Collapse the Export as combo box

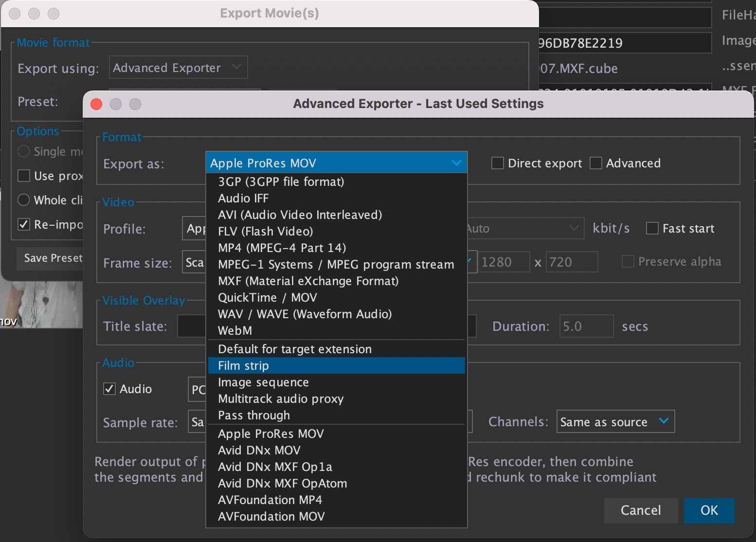[336, 163]
